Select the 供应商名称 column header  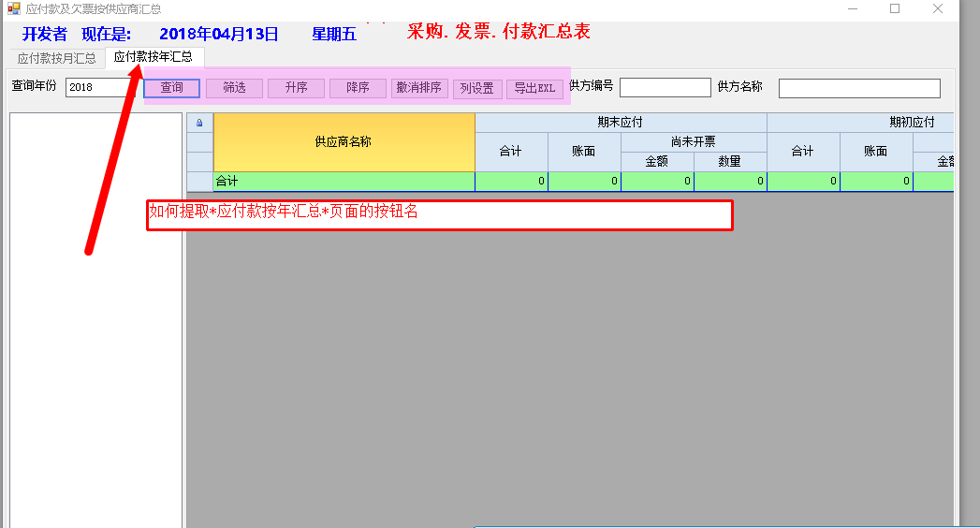click(x=344, y=142)
